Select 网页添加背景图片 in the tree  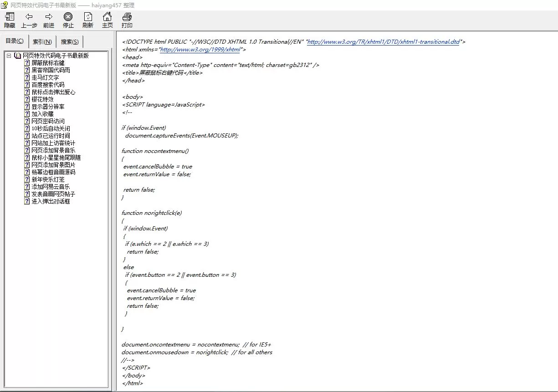point(53,165)
